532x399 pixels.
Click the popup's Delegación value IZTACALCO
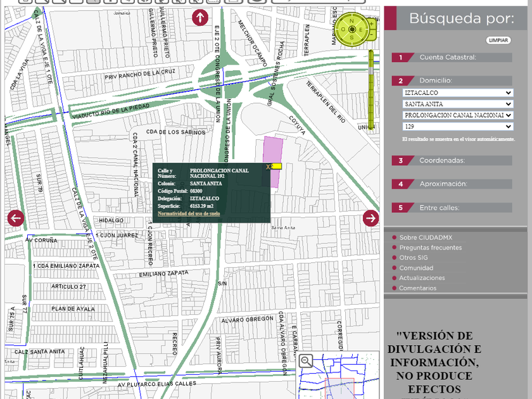coord(204,198)
